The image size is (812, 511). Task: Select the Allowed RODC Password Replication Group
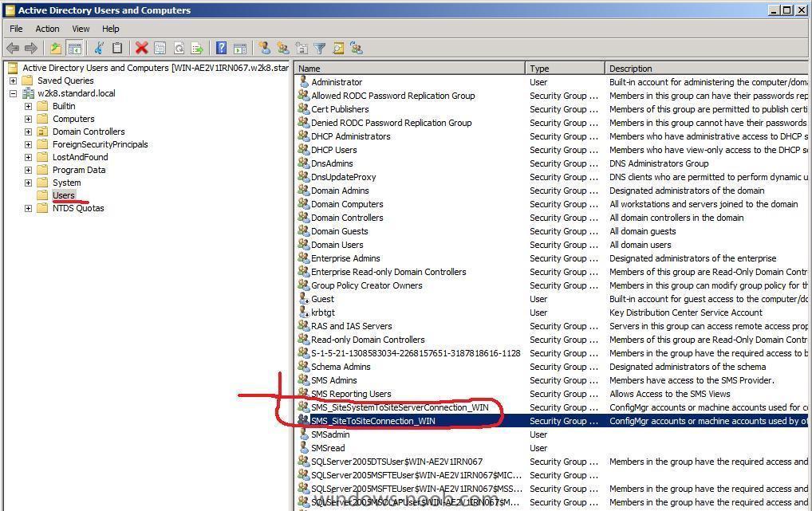coord(393,96)
